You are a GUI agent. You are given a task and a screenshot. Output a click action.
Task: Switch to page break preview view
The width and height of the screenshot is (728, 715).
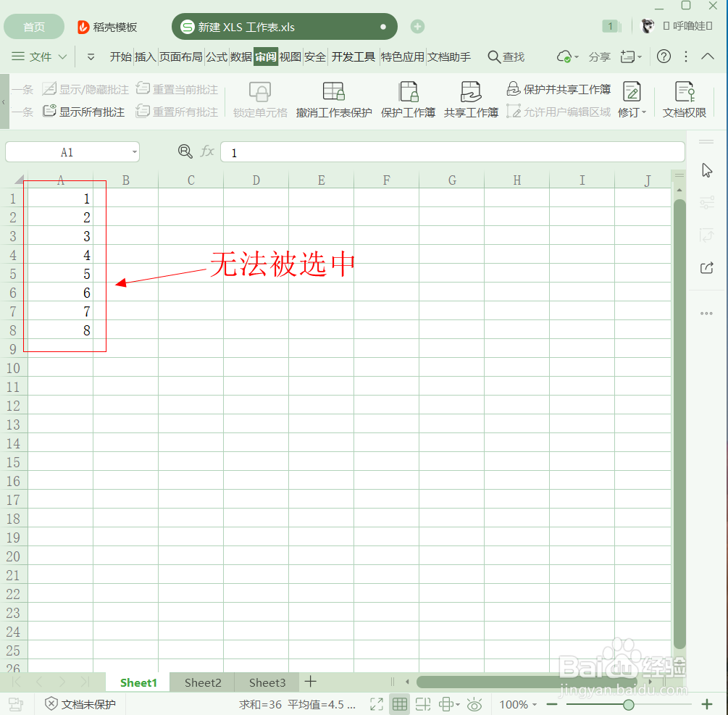click(x=423, y=704)
